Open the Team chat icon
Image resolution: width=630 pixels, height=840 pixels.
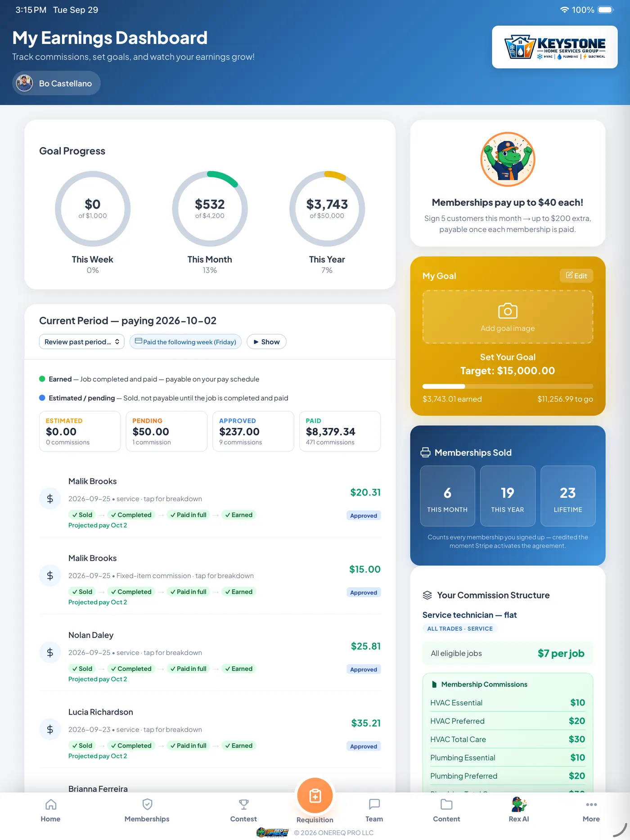pyautogui.click(x=374, y=804)
